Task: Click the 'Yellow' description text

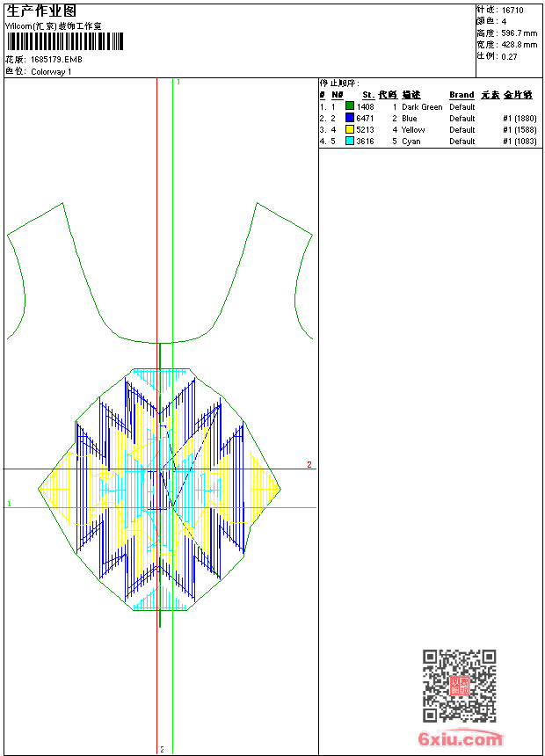Action: click(x=413, y=130)
